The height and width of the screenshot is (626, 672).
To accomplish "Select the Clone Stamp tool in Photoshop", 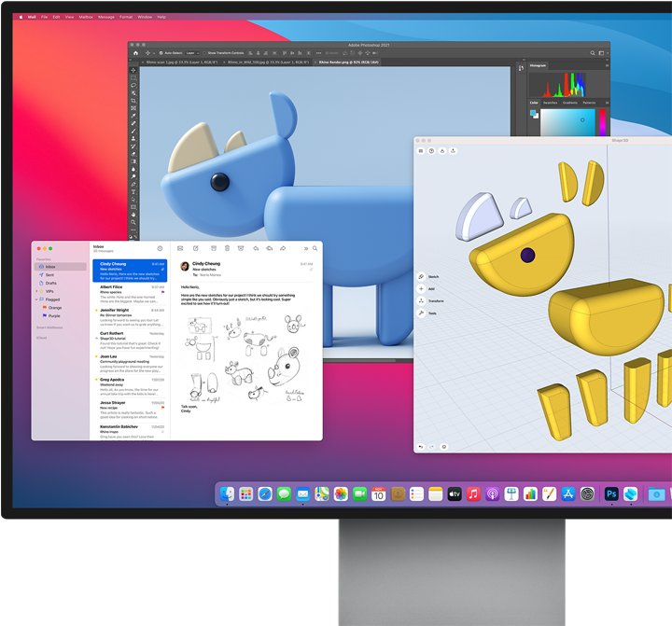I will coord(133,138).
